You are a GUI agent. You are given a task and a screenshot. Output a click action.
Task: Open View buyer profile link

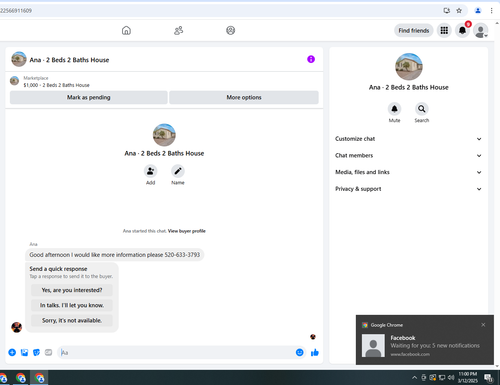(187, 231)
